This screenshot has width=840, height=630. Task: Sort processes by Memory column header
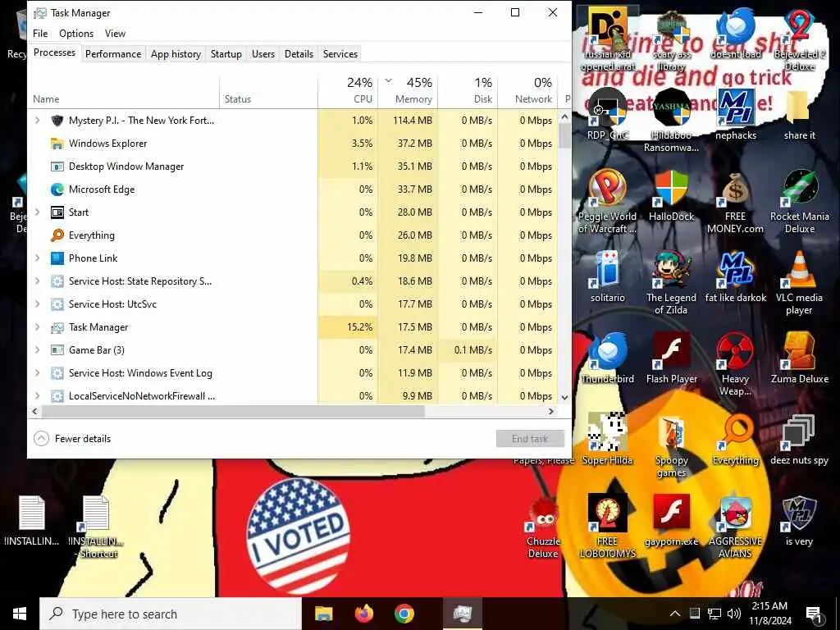(x=408, y=91)
